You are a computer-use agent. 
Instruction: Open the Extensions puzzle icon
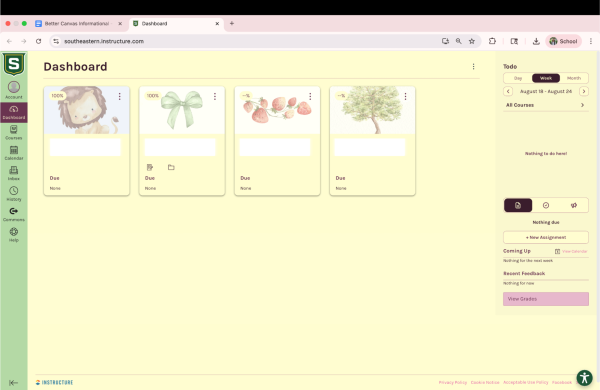point(492,41)
